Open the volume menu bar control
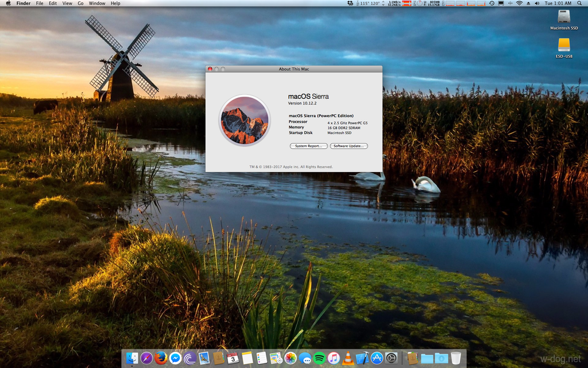Viewport: 588px width, 368px height. (x=537, y=3)
